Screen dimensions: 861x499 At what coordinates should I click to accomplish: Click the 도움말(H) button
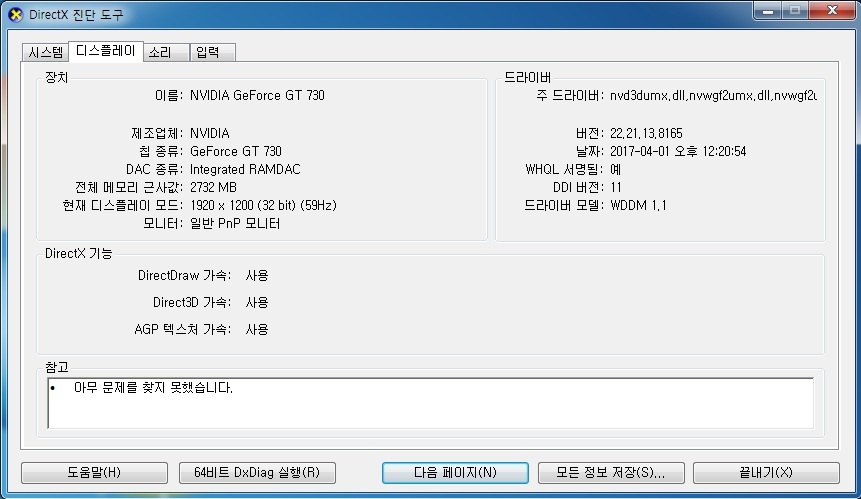[94, 473]
